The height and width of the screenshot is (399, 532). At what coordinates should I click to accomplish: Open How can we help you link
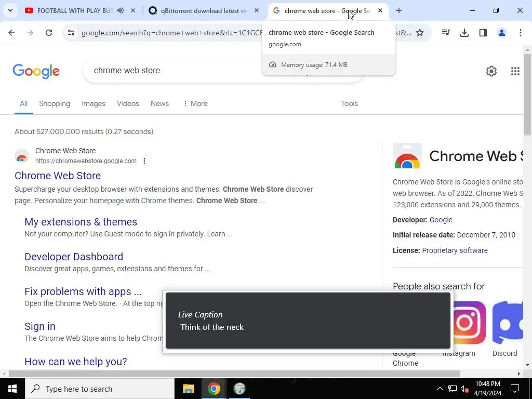(76, 362)
